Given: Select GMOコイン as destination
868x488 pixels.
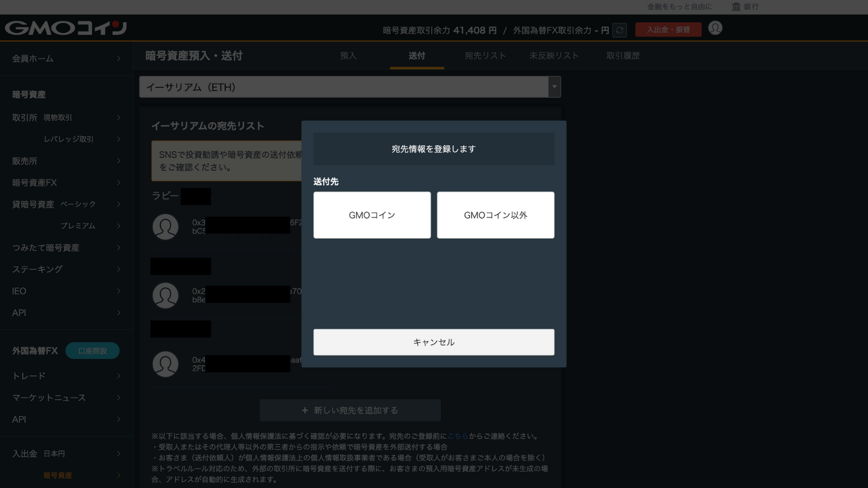Looking at the screenshot, I should (372, 215).
